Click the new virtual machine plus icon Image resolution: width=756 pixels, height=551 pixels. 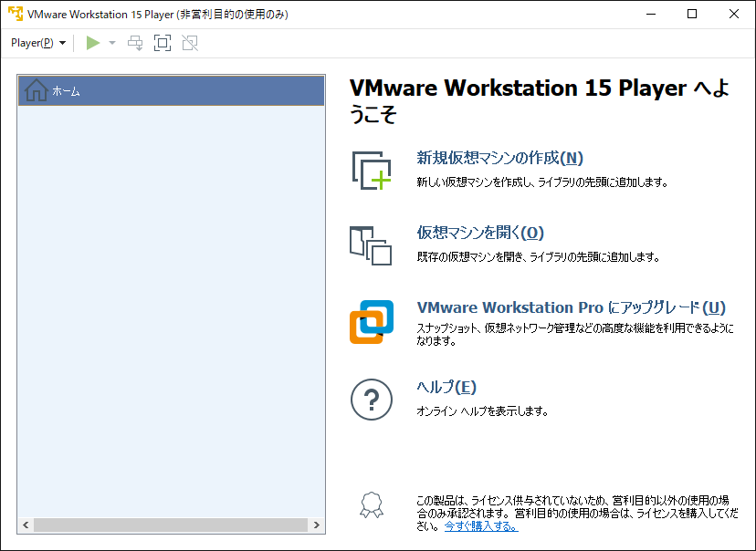[x=371, y=170]
